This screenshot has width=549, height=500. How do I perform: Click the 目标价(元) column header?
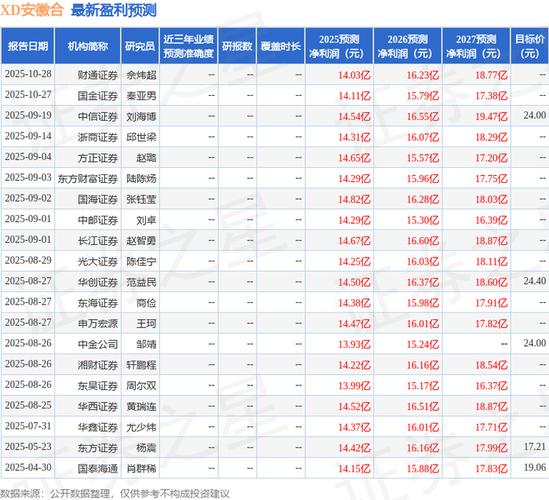point(530,46)
